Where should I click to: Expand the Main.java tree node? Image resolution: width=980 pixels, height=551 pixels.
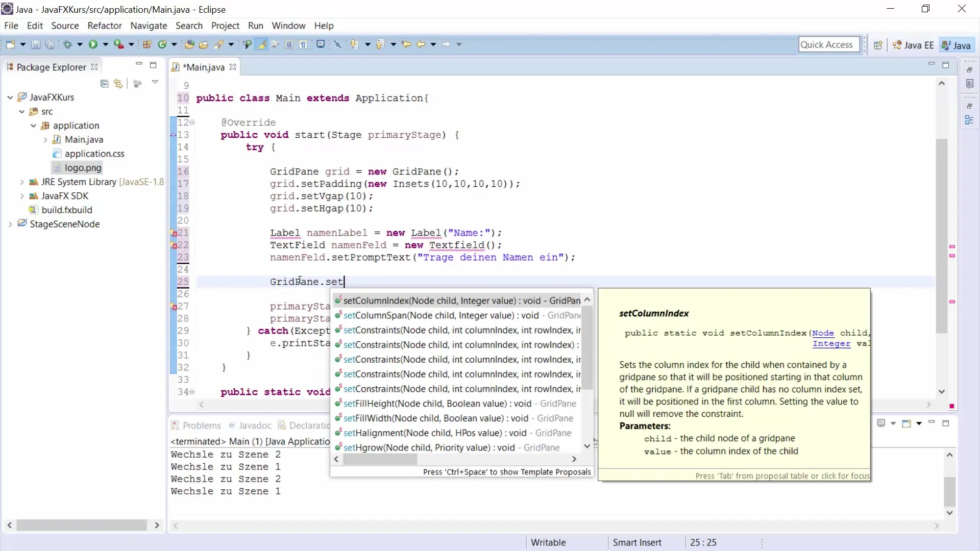click(x=45, y=140)
